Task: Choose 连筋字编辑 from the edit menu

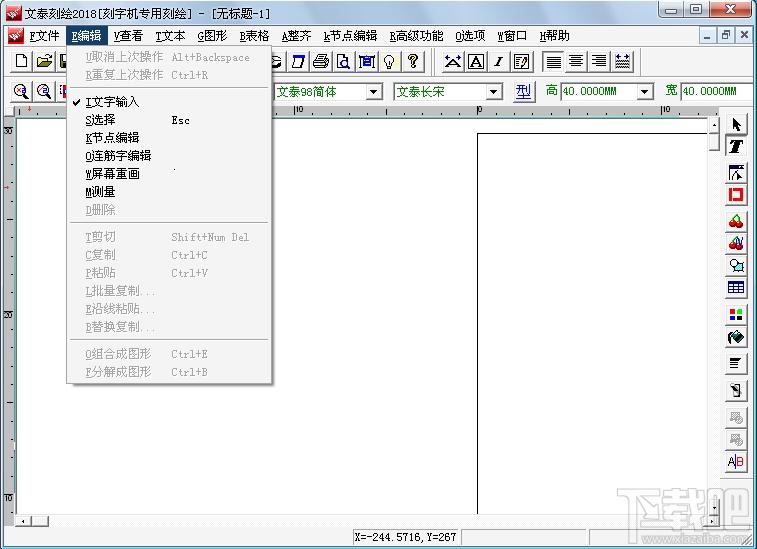Action: (169, 155)
